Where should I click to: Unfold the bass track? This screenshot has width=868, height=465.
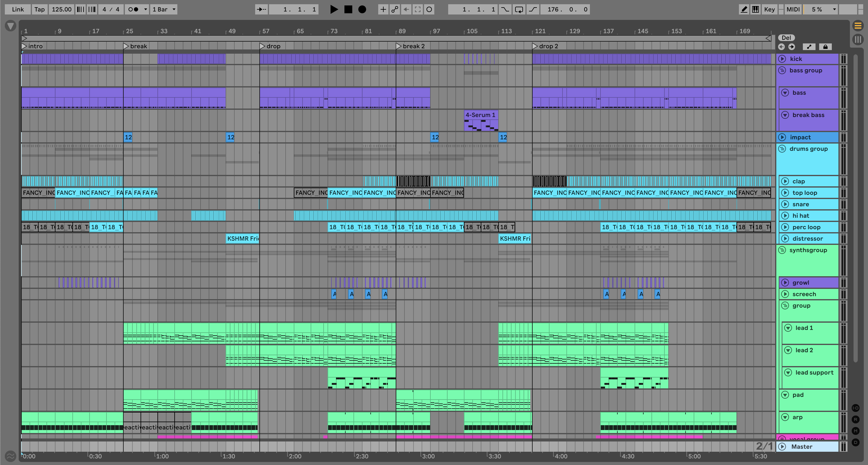click(x=785, y=93)
